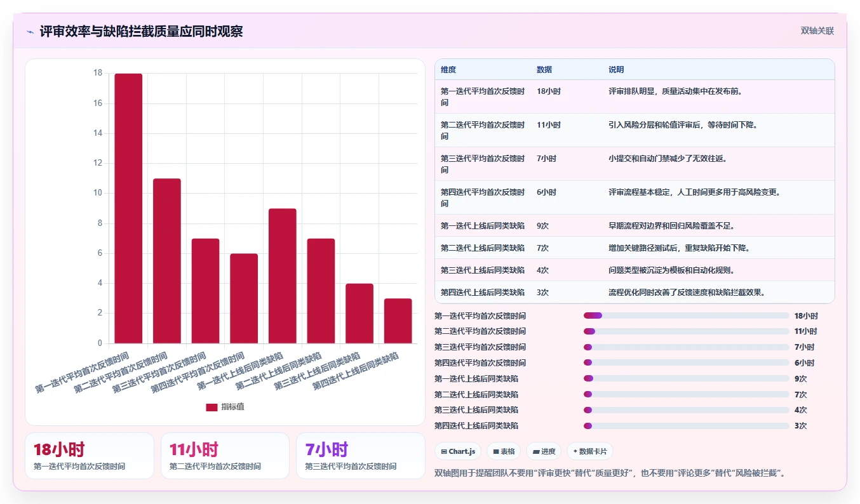860x504 pixels.
Task: Click the progress bar for 第三迭代平均首次反馈时间
Action: click(686, 347)
